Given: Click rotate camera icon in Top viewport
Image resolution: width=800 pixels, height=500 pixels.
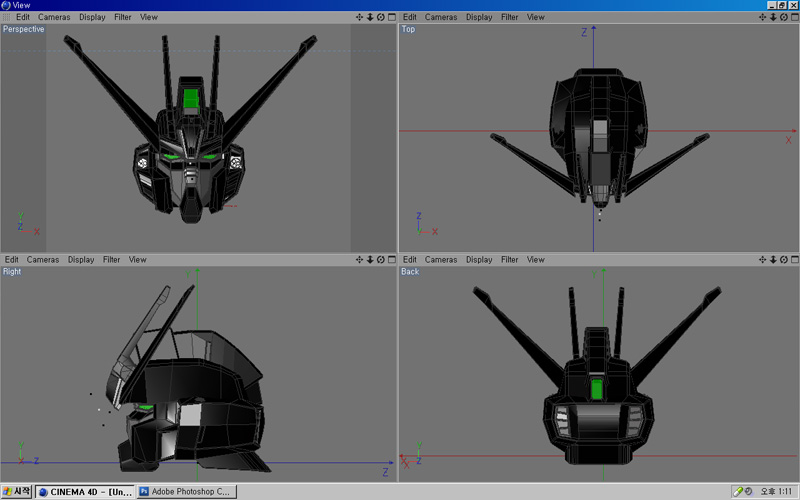Looking at the screenshot, I should click(784, 17).
